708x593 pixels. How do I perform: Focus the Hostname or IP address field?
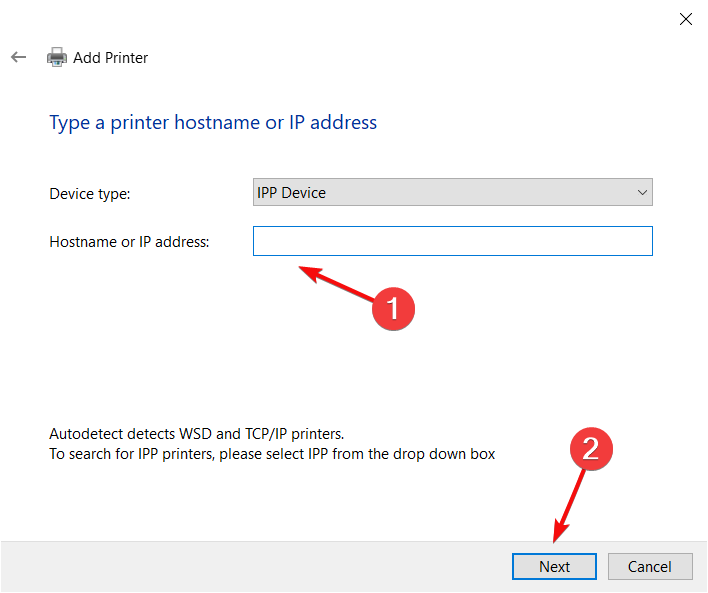click(452, 241)
